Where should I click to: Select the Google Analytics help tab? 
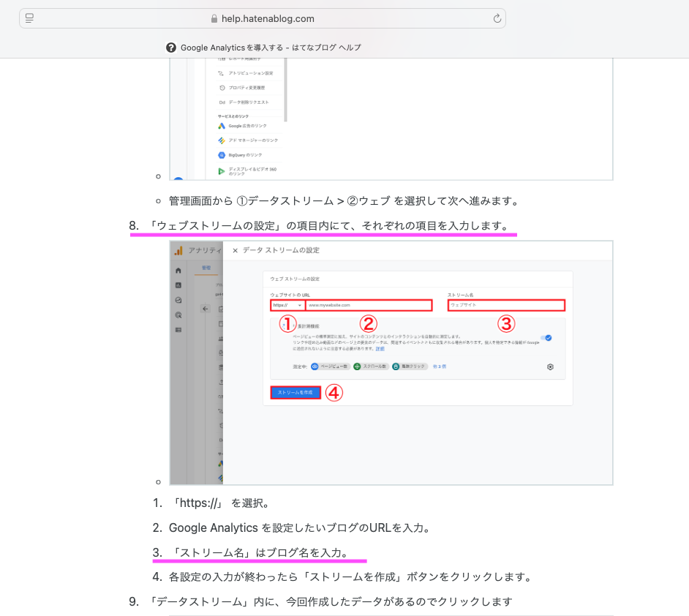[x=263, y=48]
